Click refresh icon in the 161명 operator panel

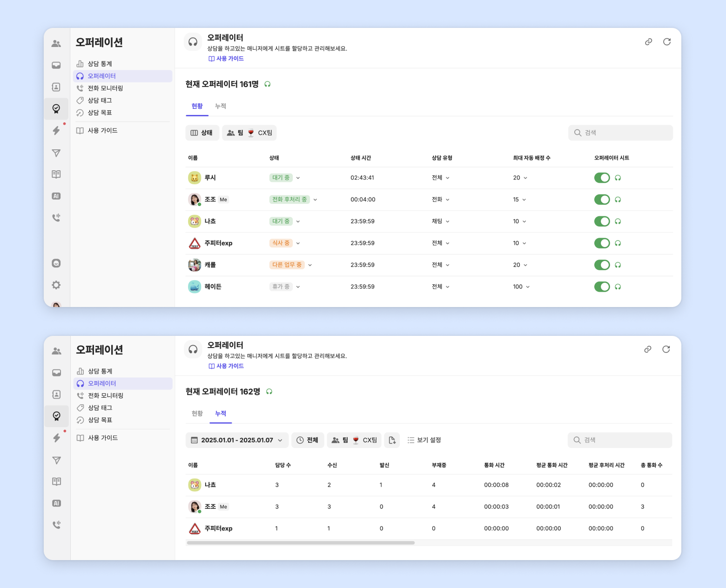667,42
